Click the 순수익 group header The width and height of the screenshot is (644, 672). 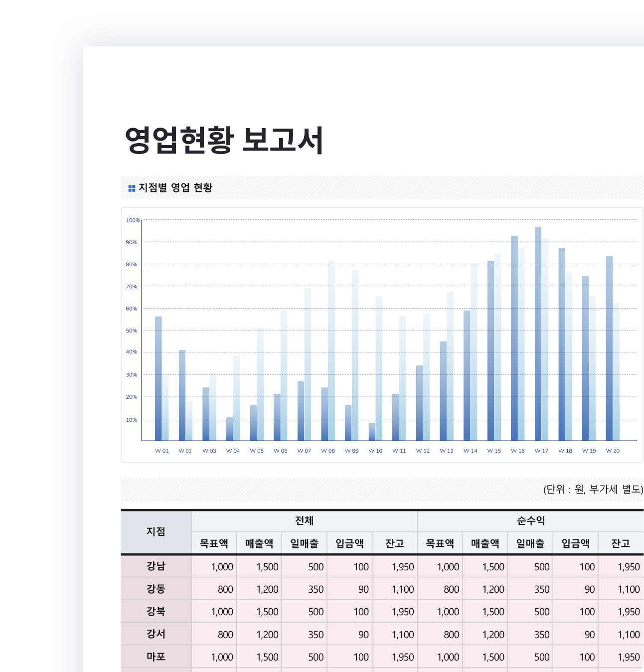[530, 521]
